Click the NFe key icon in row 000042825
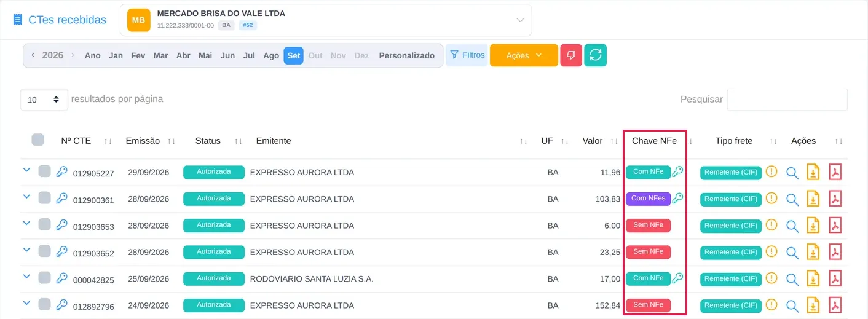Screen dimensions: 868x319 point(677,278)
